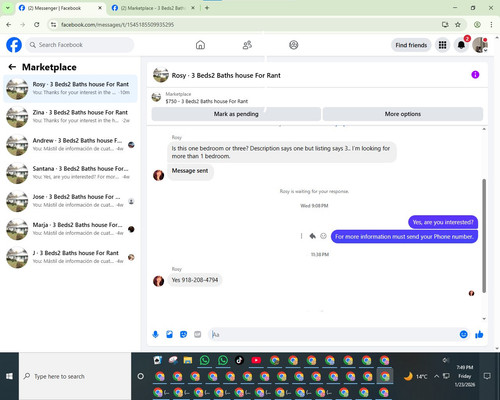Click the chat scroll up arrow
This screenshot has width=500, height=400.
coord(484,129)
